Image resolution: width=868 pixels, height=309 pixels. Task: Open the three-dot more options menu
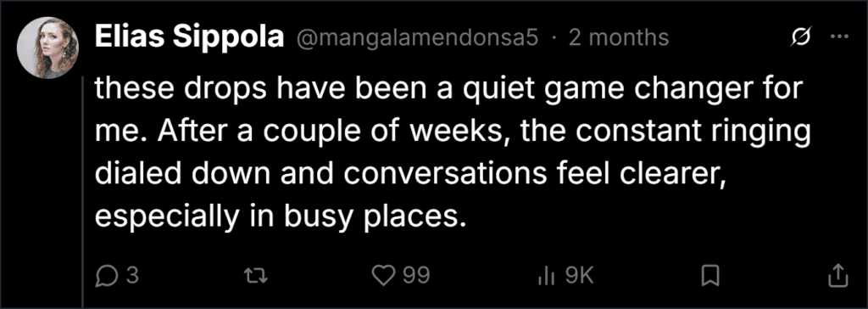coord(839,37)
